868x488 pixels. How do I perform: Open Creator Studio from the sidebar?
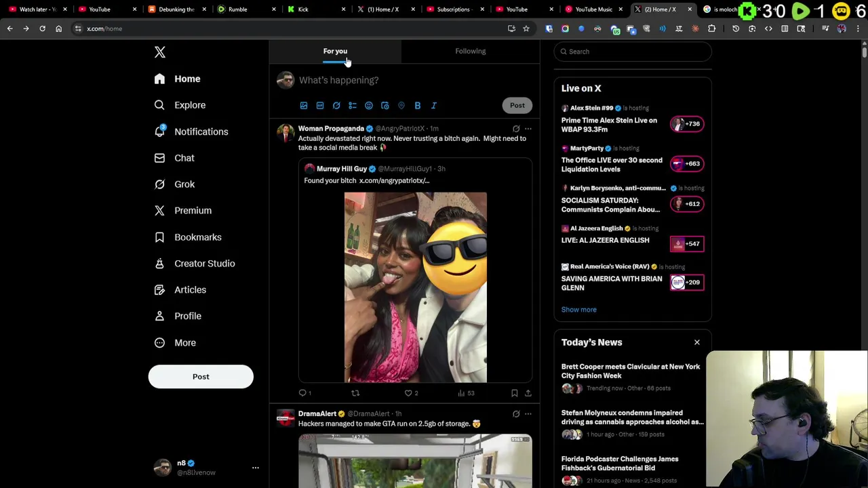coord(195,264)
